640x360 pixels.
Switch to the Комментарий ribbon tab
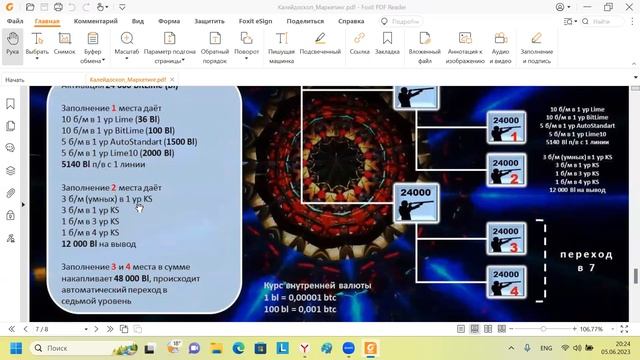(96, 21)
